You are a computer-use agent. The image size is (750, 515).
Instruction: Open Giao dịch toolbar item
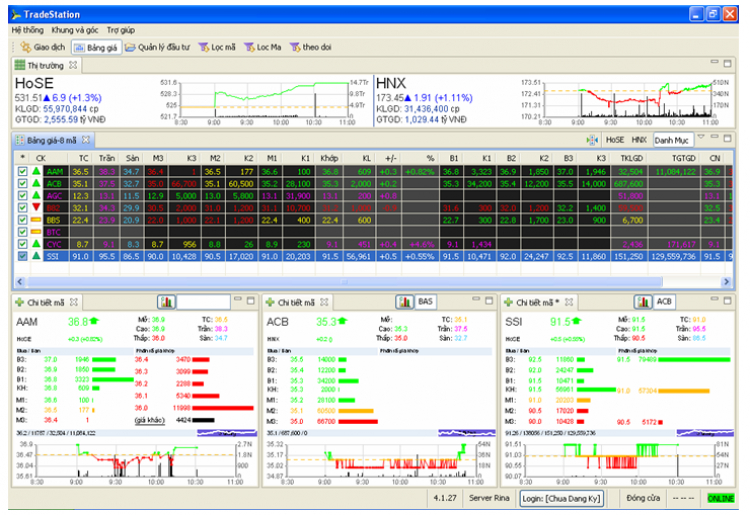coord(43,47)
